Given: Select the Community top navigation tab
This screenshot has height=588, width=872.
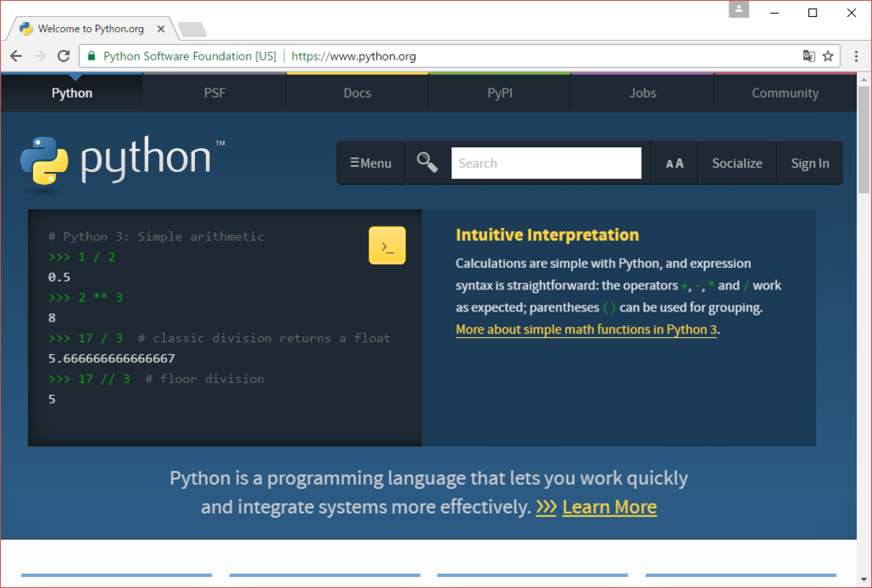Looking at the screenshot, I should coord(785,93).
